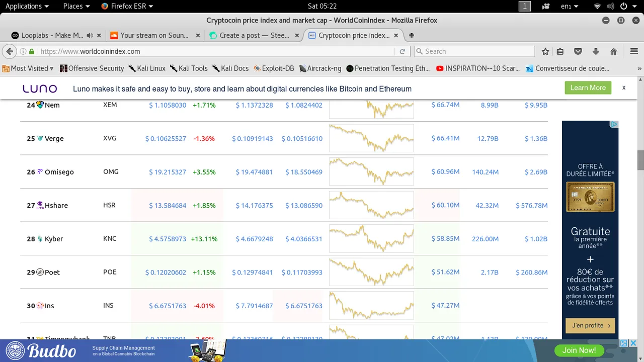
Task: Click the Verge coin logo icon
Action: tap(40, 138)
